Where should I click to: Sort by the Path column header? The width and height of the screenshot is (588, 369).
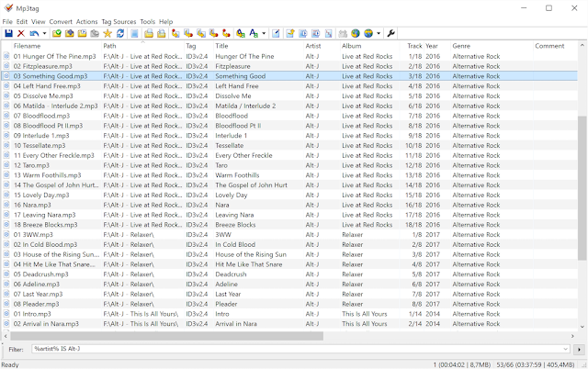pyautogui.click(x=143, y=46)
